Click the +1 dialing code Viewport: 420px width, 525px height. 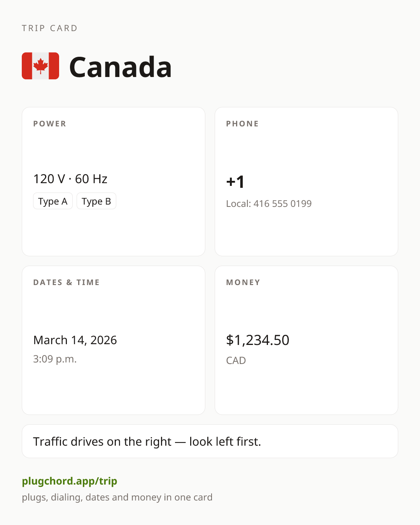coord(236,182)
